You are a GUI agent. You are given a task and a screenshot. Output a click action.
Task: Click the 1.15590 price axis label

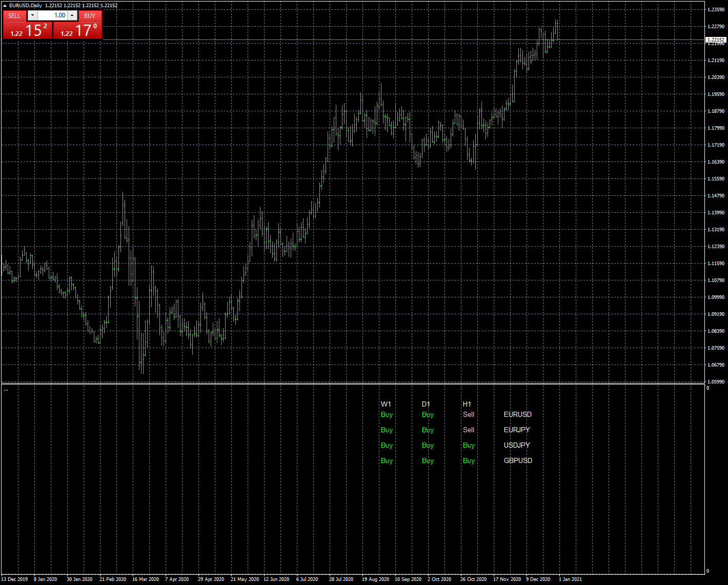(716, 179)
